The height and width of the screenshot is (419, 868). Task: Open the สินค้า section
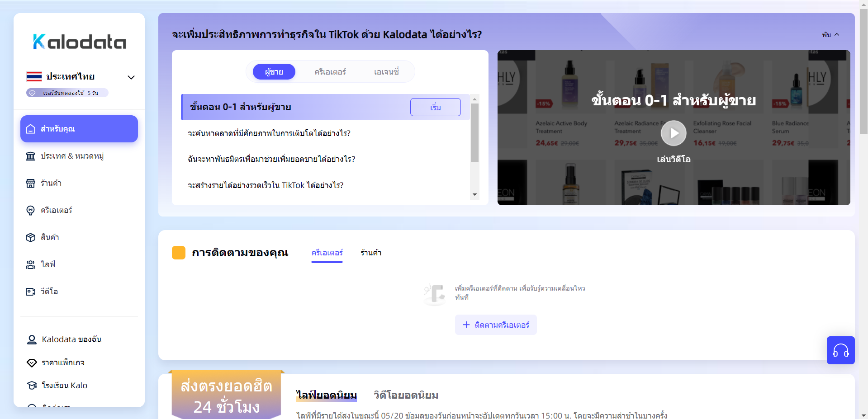pos(50,237)
